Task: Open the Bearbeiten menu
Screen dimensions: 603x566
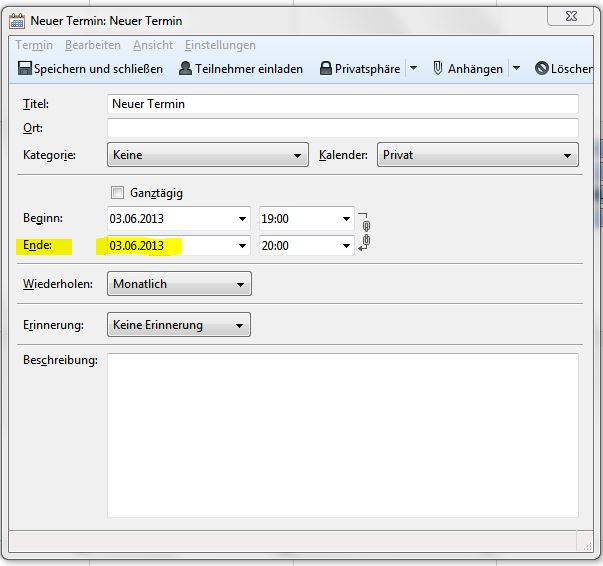Action: click(93, 45)
